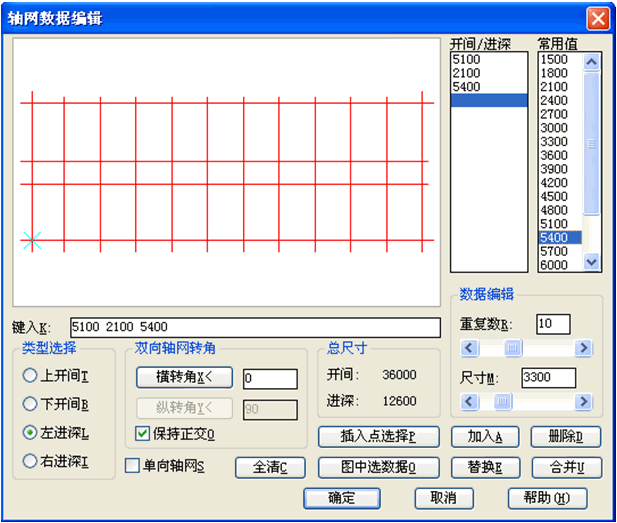Screen dimensions: 617x523
Task: Select 3300 in the 常用值 list
Action: coord(553,142)
